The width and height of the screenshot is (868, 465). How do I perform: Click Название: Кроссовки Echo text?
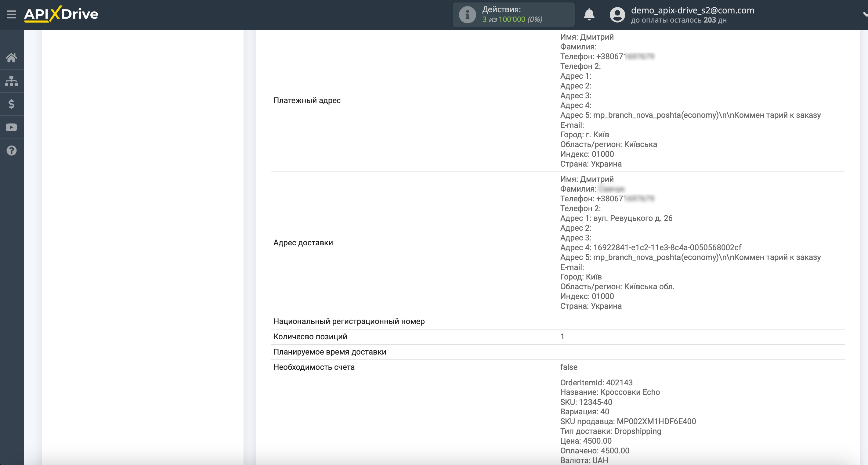(610, 392)
